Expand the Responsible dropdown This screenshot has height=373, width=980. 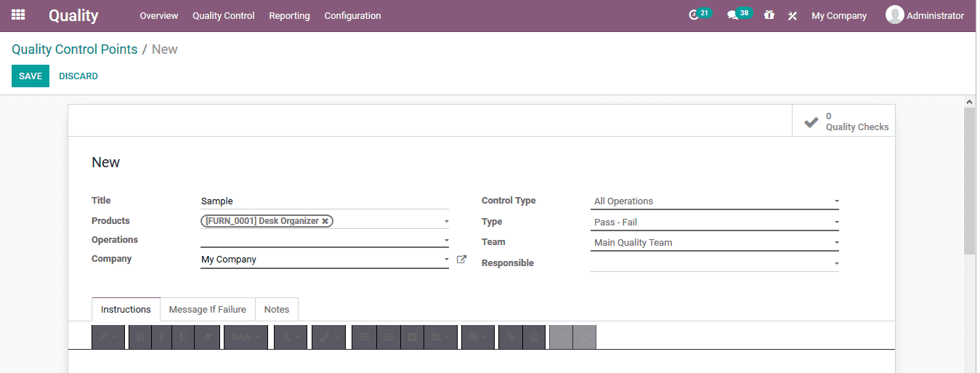coord(715,263)
